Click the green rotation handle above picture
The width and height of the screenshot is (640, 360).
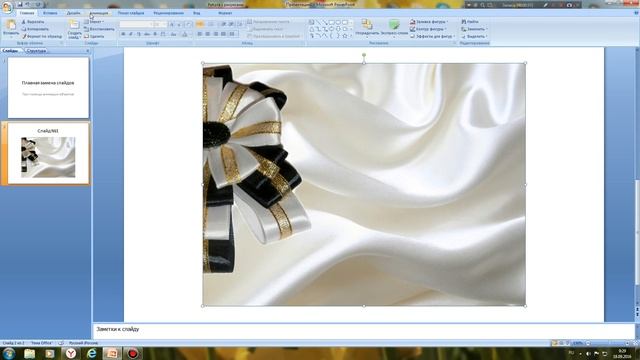click(x=364, y=55)
